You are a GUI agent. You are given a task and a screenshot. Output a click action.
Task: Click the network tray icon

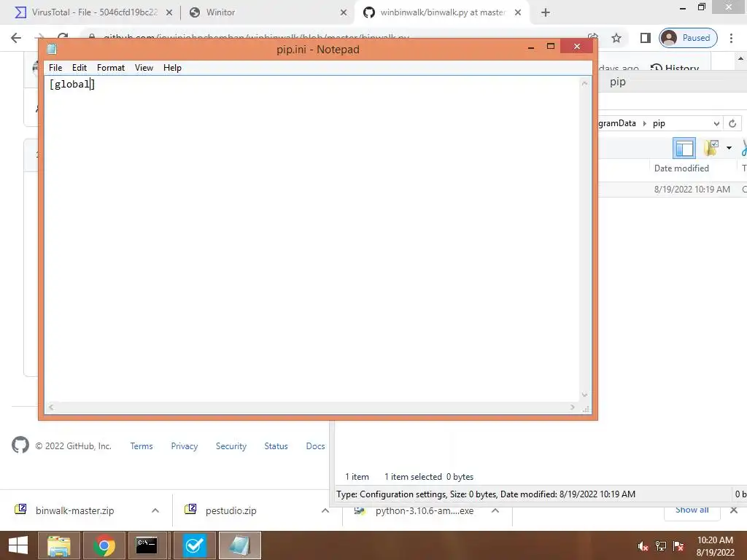click(x=661, y=546)
